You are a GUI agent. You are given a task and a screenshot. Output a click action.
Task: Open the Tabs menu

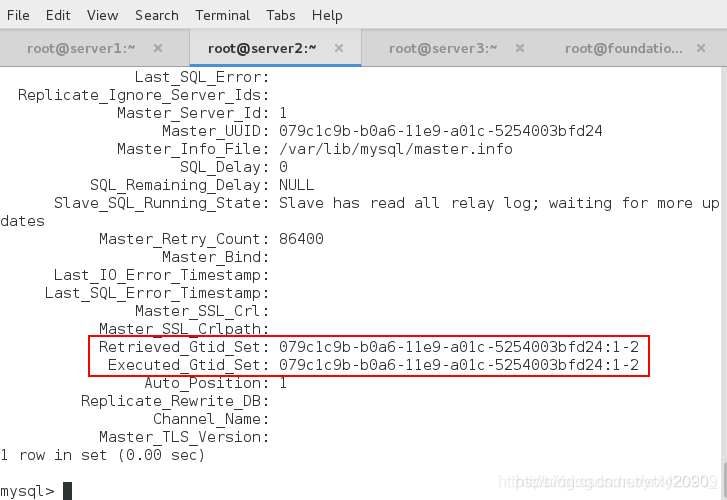(x=281, y=15)
